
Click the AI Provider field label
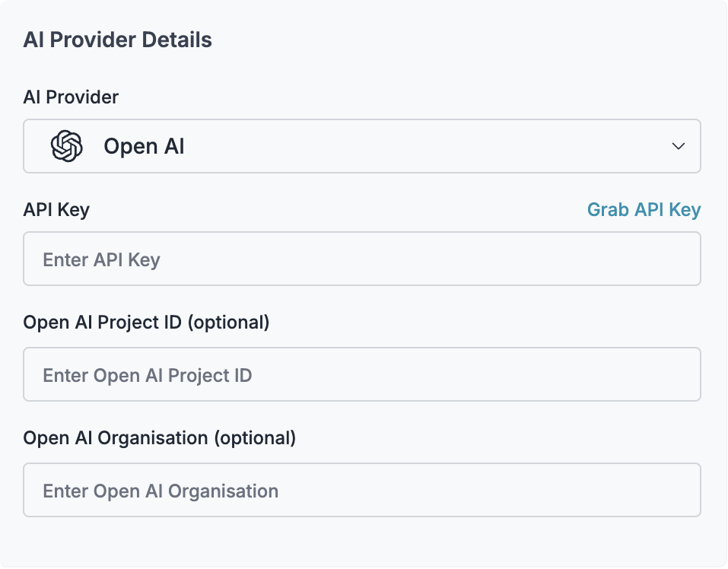coord(71,97)
